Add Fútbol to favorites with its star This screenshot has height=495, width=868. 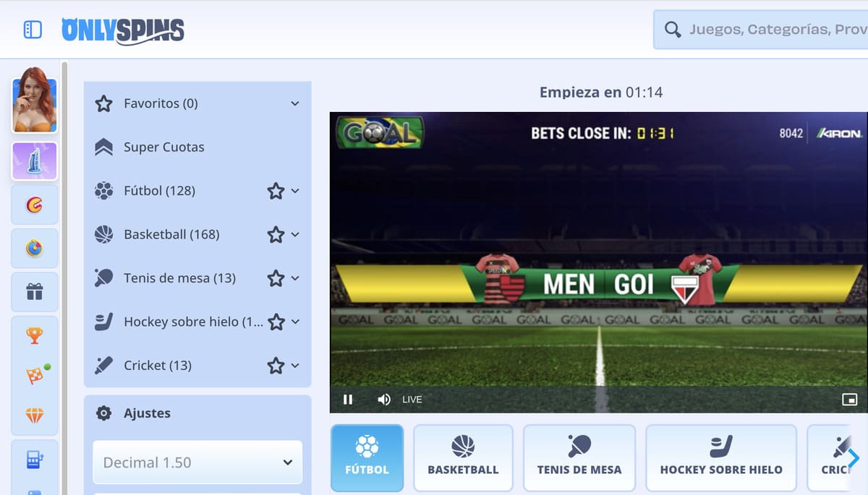click(x=276, y=191)
